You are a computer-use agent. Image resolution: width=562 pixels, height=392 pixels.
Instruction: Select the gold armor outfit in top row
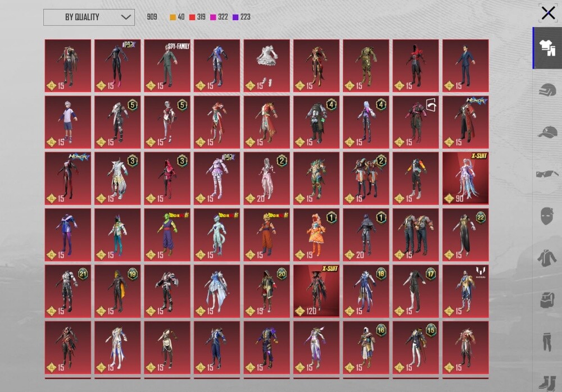pyautogui.click(x=366, y=66)
